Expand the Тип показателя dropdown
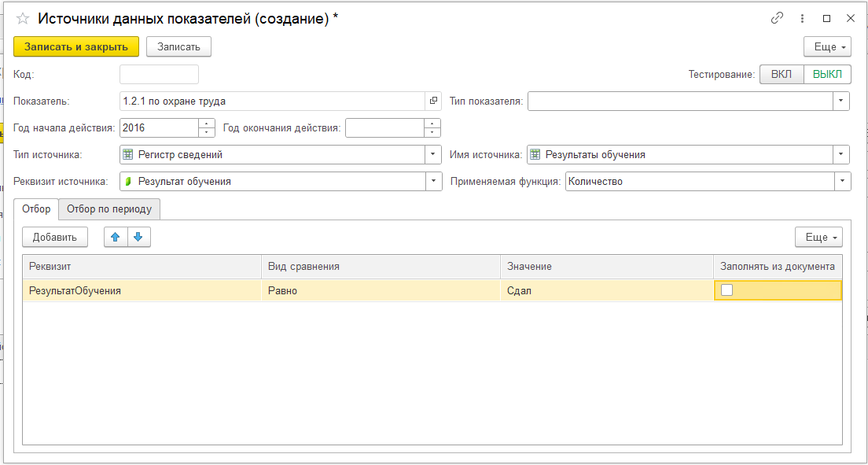Screen dimensions: 868x465 841,101
